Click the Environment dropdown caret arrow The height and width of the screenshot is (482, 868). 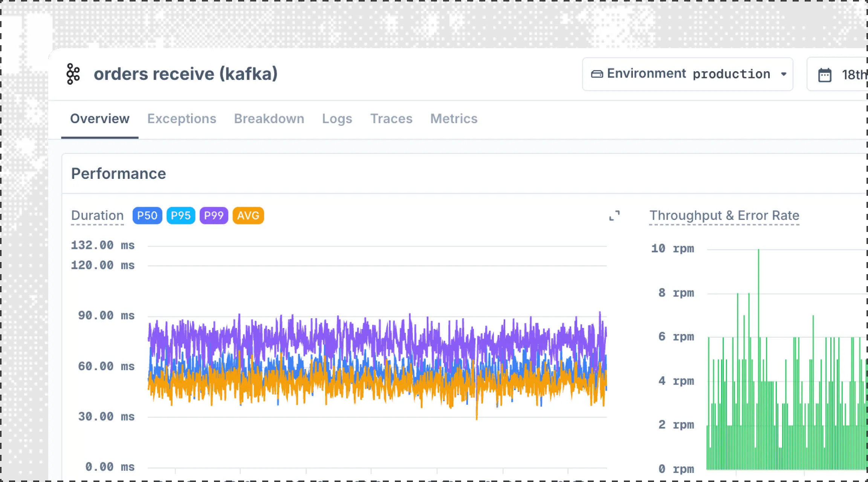point(784,74)
